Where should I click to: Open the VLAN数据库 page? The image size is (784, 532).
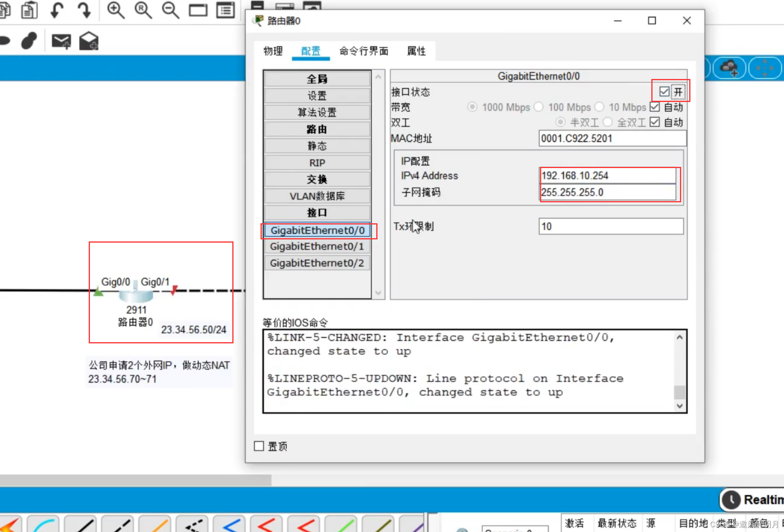[x=317, y=196]
